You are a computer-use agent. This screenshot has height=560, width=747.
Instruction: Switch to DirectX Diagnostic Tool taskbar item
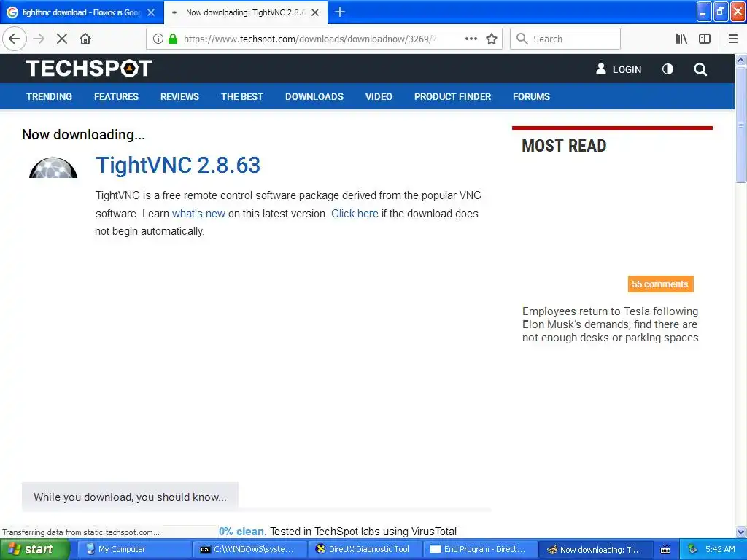click(x=365, y=549)
